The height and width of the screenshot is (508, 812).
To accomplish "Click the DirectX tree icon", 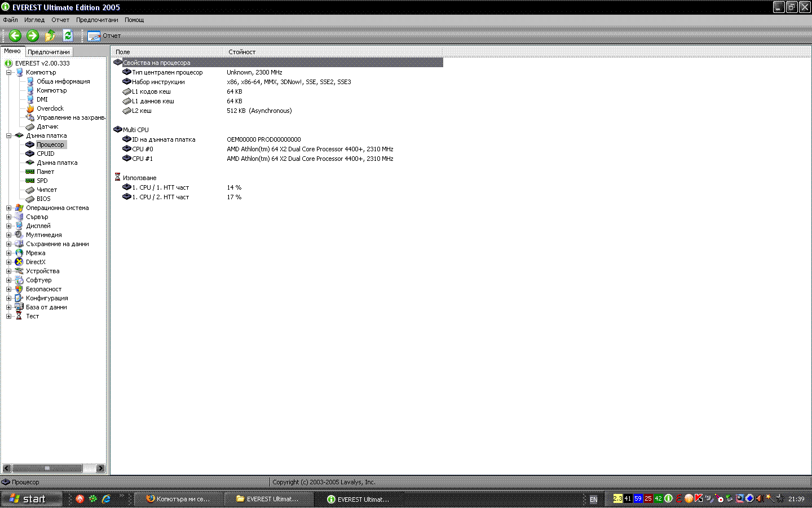I will [19, 262].
